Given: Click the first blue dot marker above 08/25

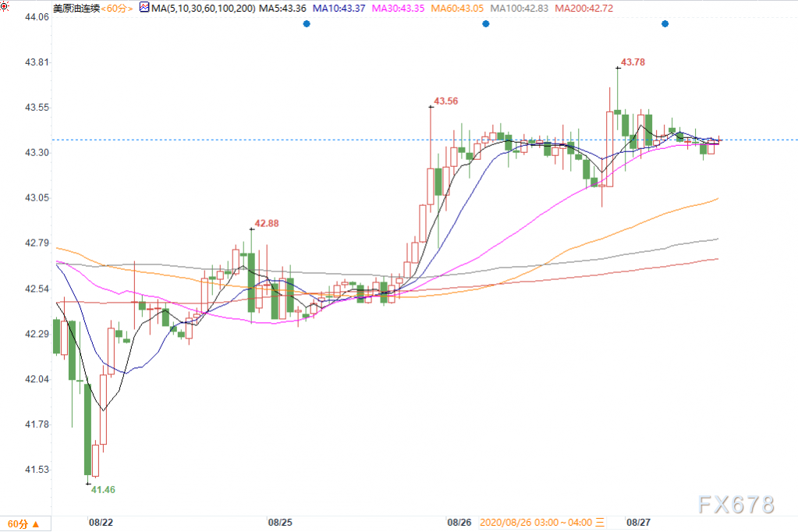Looking at the screenshot, I should click(307, 24).
